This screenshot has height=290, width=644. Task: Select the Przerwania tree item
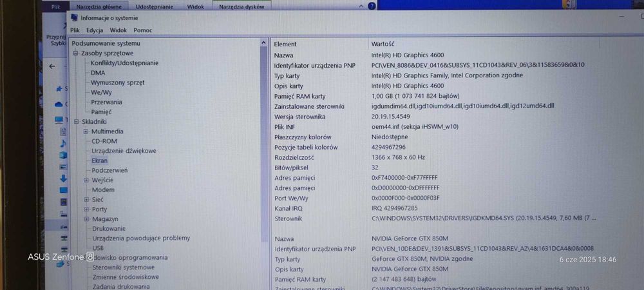tap(106, 102)
